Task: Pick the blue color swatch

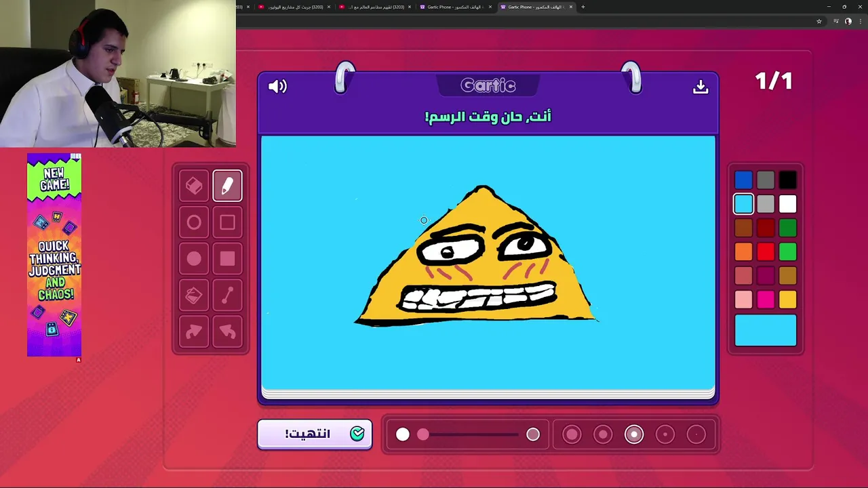Action: [743, 180]
